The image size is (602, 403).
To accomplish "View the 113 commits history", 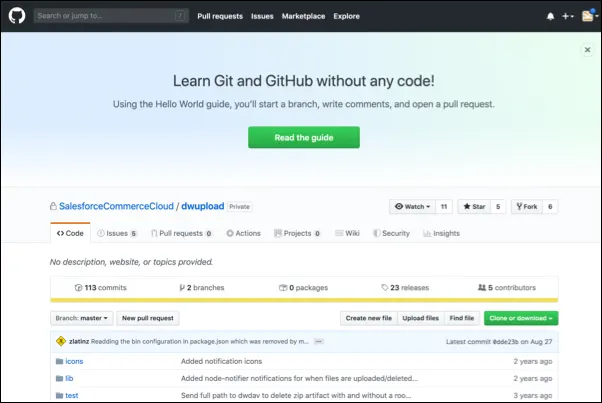I will point(101,287).
